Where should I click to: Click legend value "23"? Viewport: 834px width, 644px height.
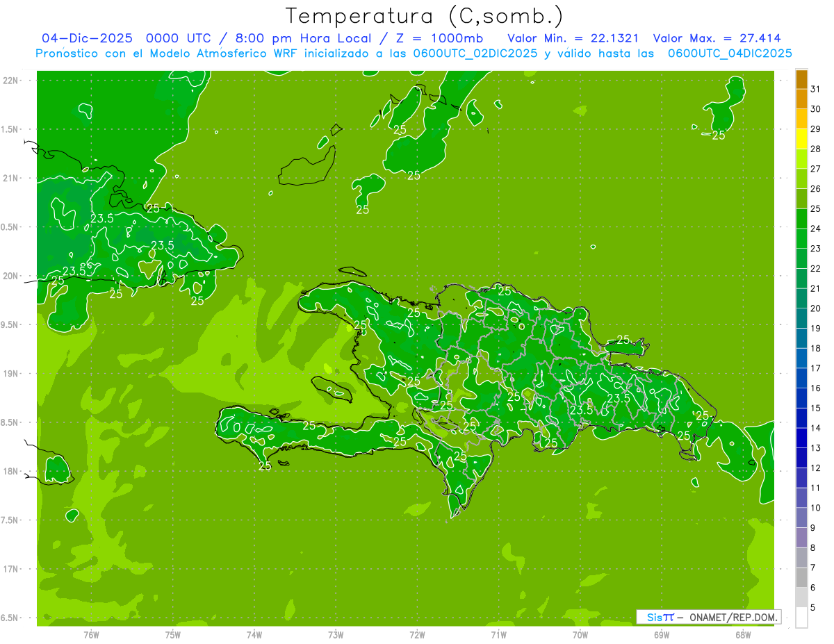coord(816,249)
